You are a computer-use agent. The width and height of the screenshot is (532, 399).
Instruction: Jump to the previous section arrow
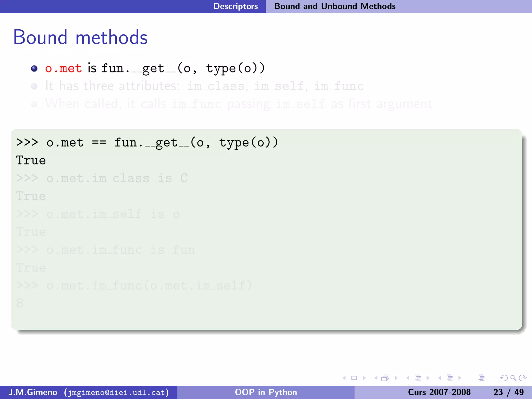pos(440,378)
